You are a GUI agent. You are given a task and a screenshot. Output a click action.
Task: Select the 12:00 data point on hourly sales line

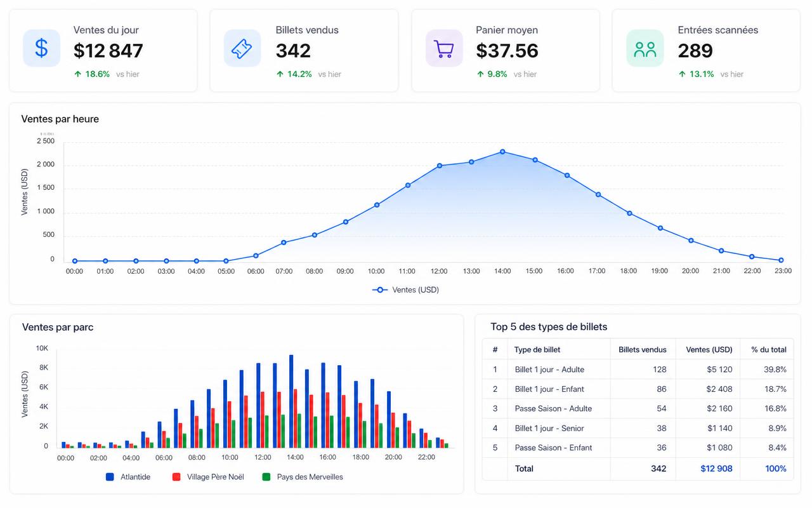click(439, 166)
